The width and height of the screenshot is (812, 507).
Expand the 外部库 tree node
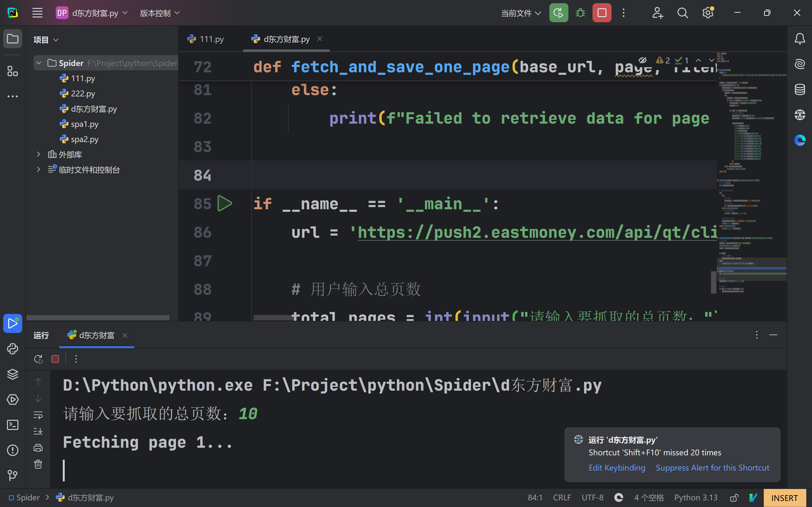[39, 154]
